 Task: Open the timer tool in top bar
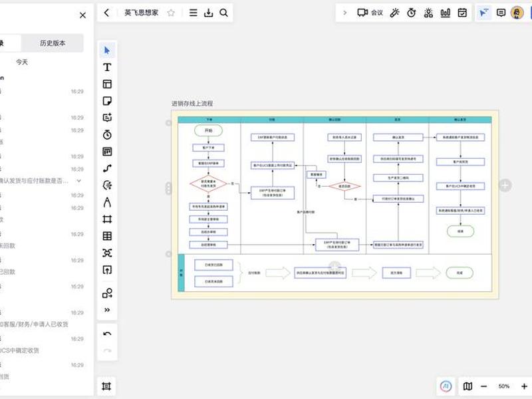411,13
